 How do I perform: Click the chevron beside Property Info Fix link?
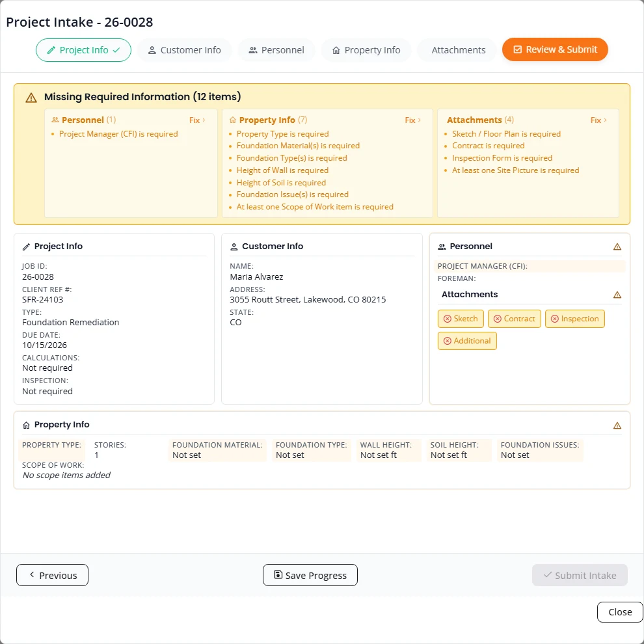pyautogui.click(x=420, y=120)
